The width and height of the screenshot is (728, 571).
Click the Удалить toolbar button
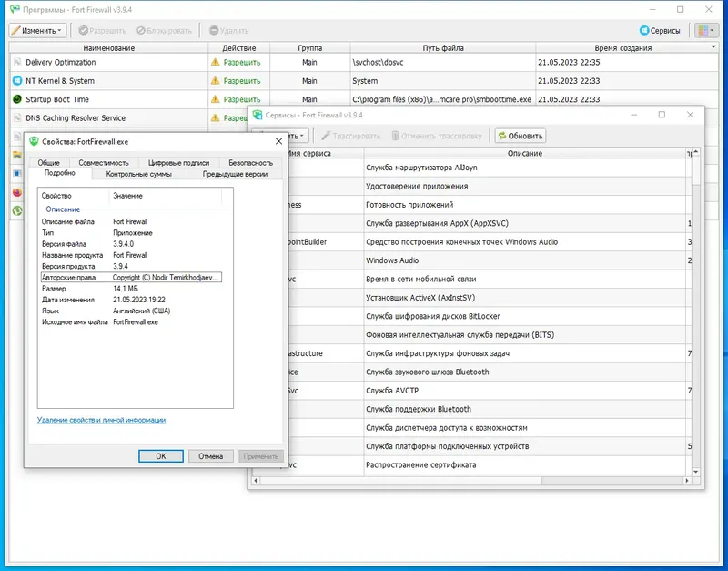(x=229, y=31)
